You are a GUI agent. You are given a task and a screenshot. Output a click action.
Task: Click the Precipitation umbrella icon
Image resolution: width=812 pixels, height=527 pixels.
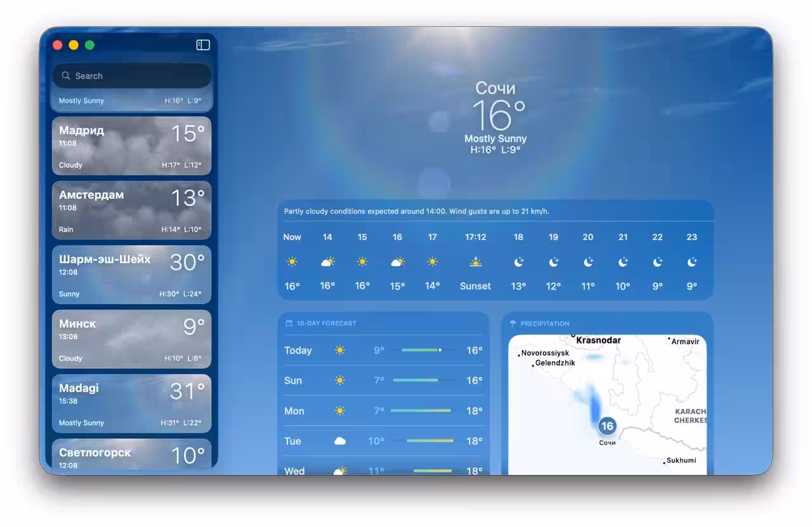pyautogui.click(x=513, y=323)
